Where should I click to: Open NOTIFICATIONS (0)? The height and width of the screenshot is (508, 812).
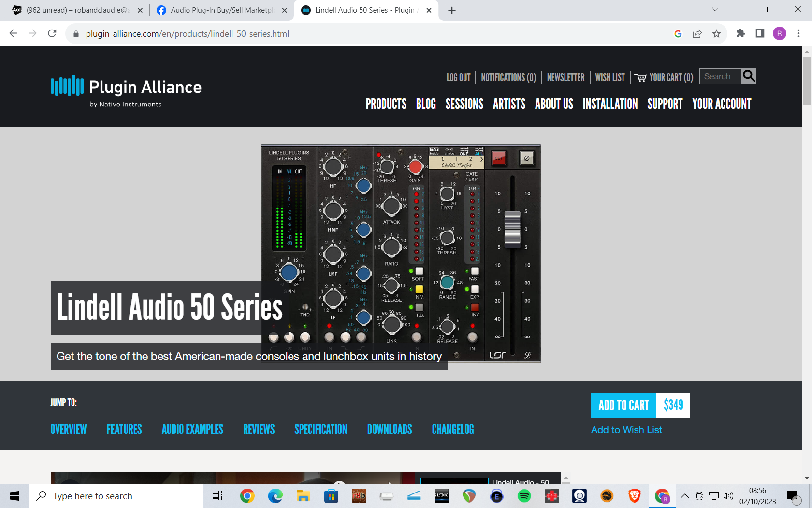pos(508,77)
